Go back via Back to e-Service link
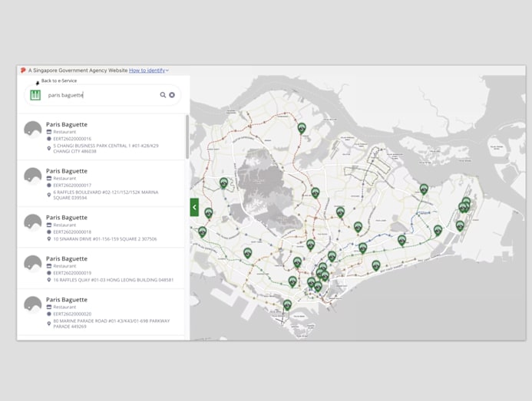This screenshot has width=532, height=401. (58, 81)
